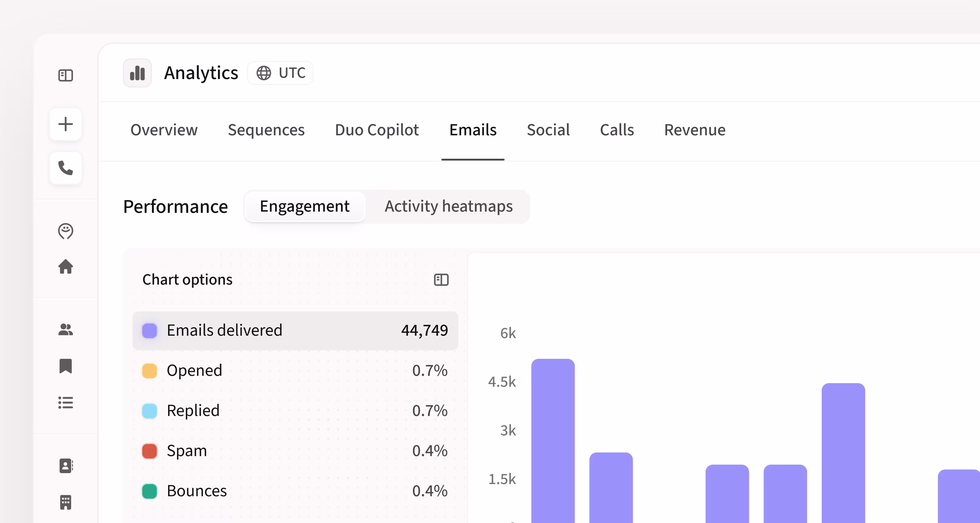
Task: Switch to the Overview tab
Action: 164,130
